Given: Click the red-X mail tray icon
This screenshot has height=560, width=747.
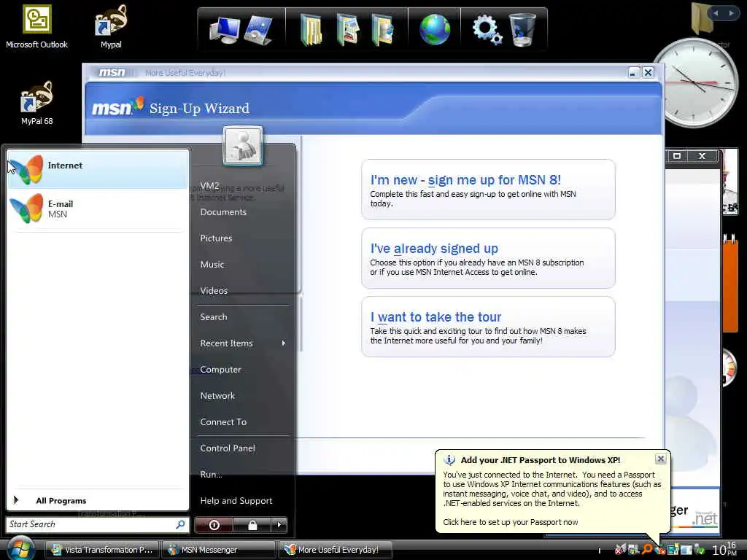Looking at the screenshot, I should click(620, 549).
